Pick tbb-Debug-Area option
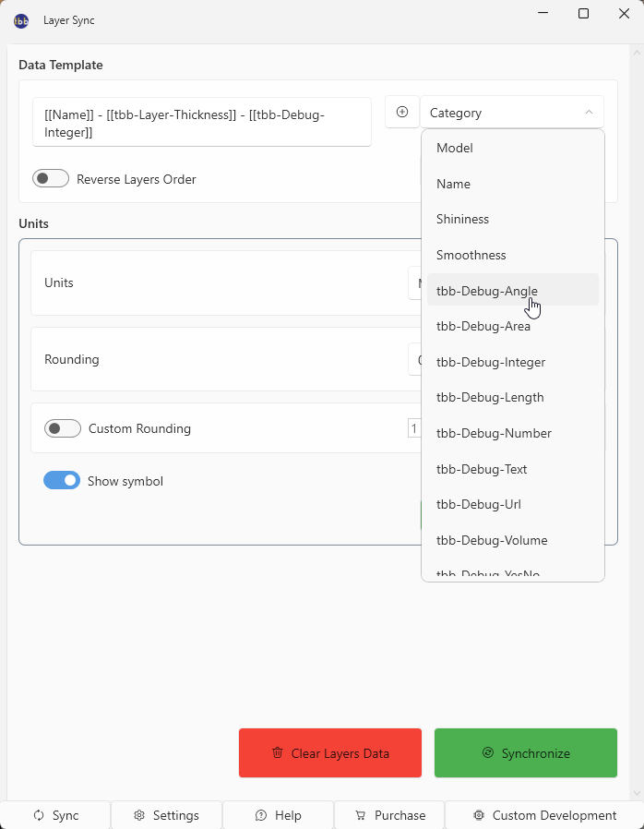Screen dimensions: 644x829 pyautogui.click(x=512, y=326)
